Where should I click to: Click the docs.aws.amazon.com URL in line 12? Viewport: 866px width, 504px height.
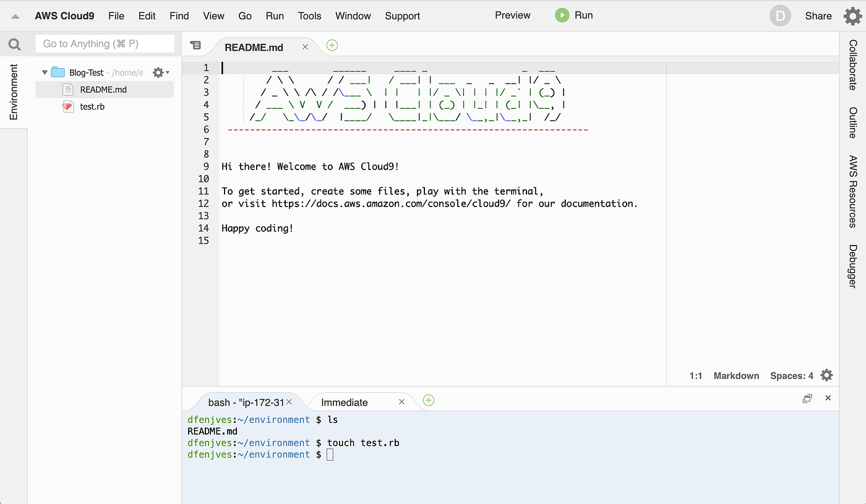(392, 203)
